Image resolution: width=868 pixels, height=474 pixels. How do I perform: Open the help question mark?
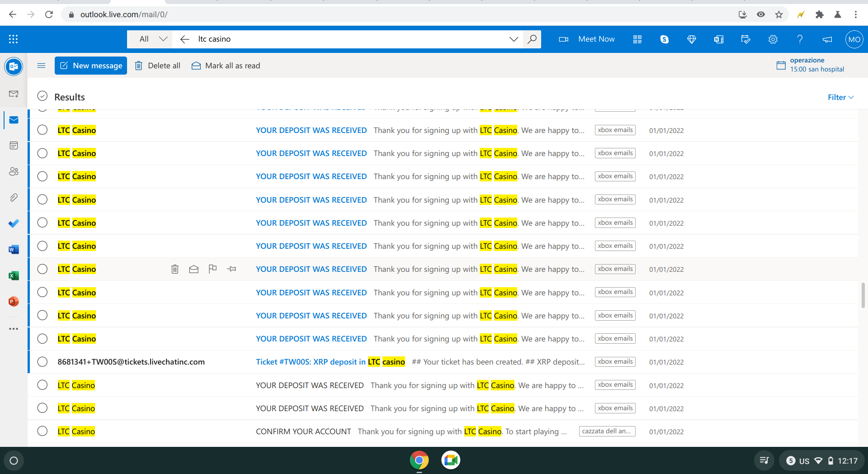(800, 39)
